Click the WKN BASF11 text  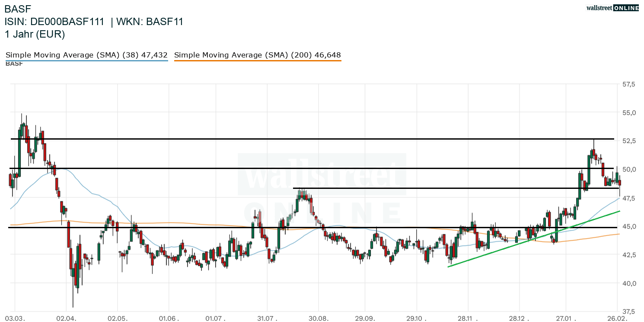(x=150, y=22)
